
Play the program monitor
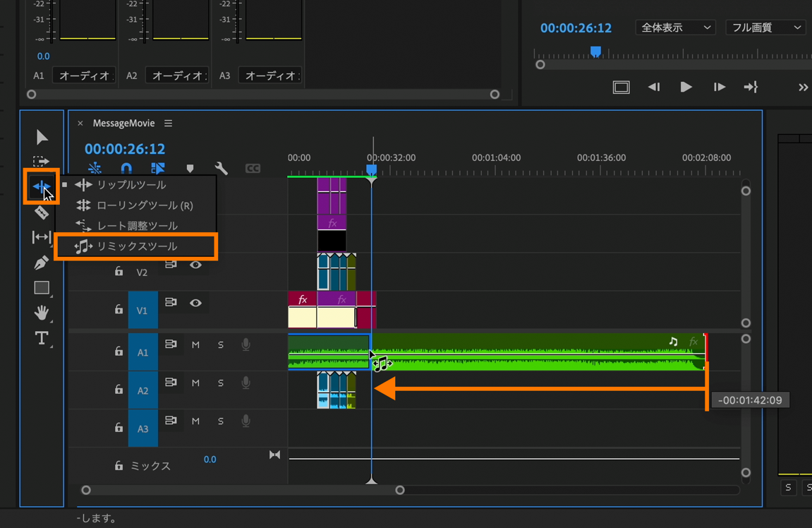tap(686, 87)
